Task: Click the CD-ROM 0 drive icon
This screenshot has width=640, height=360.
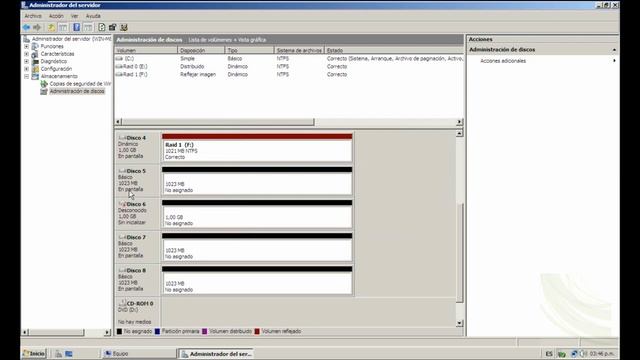Action: (122, 303)
